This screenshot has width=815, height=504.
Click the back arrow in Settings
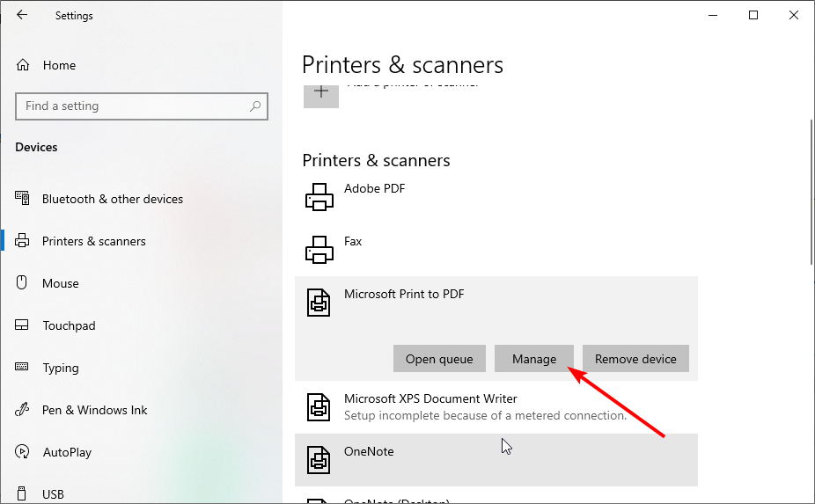pos(22,15)
